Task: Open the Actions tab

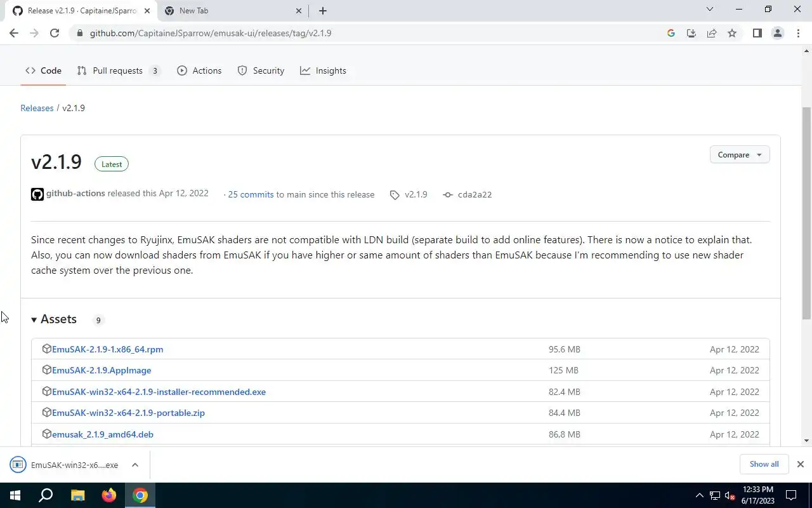Action: pyautogui.click(x=199, y=70)
